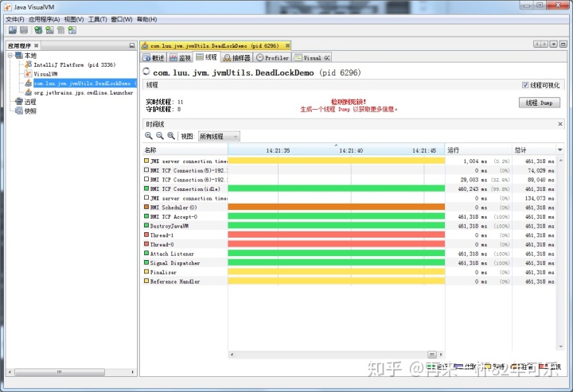Click the Add VM Coredump toolbar icon
The width and height of the screenshot is (573, 392).
pyautogui.click(x=60, y=30)
